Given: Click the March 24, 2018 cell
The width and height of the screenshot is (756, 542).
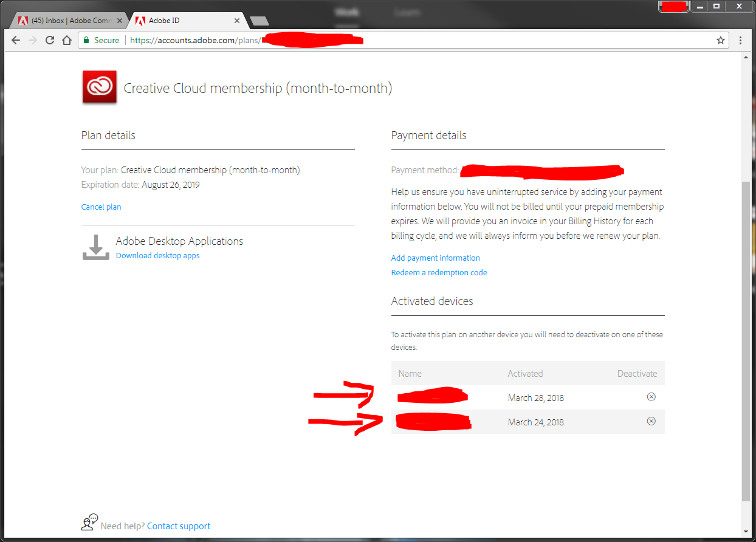Looking at the screenshot, I should click(536, 422).
